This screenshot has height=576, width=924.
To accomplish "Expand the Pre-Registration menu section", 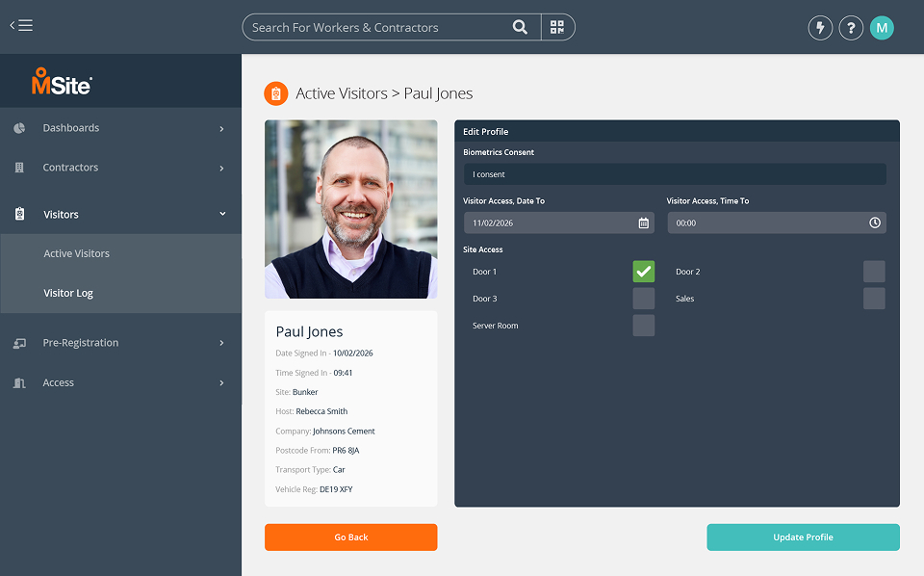I will point(120,343).
